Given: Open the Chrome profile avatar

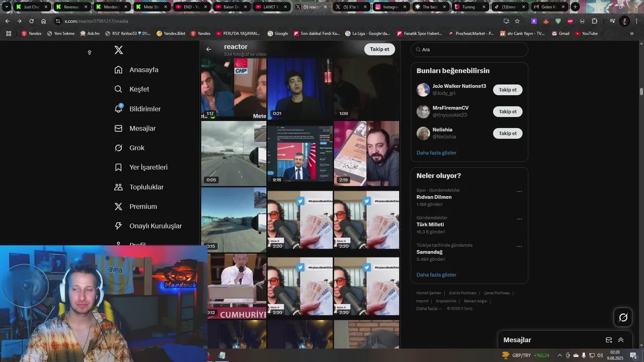Looking at the screenshot, I should click(x=624, y=21).
